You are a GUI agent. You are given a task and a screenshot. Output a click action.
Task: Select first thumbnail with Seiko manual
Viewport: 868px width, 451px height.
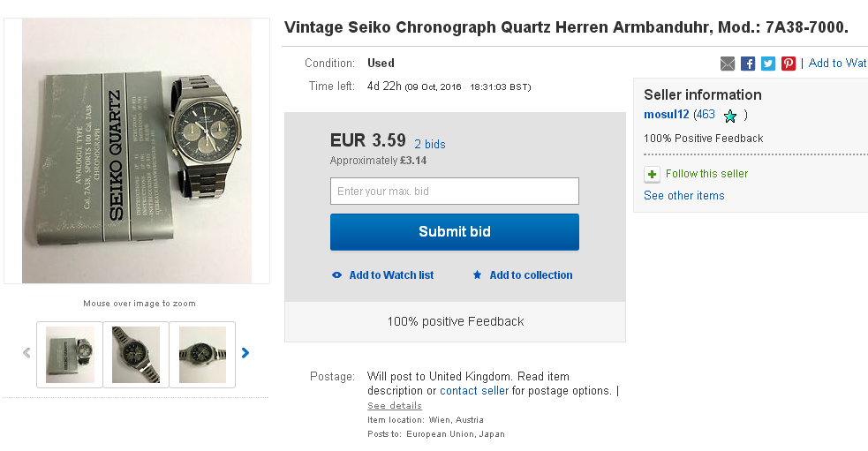coord(70,354)
